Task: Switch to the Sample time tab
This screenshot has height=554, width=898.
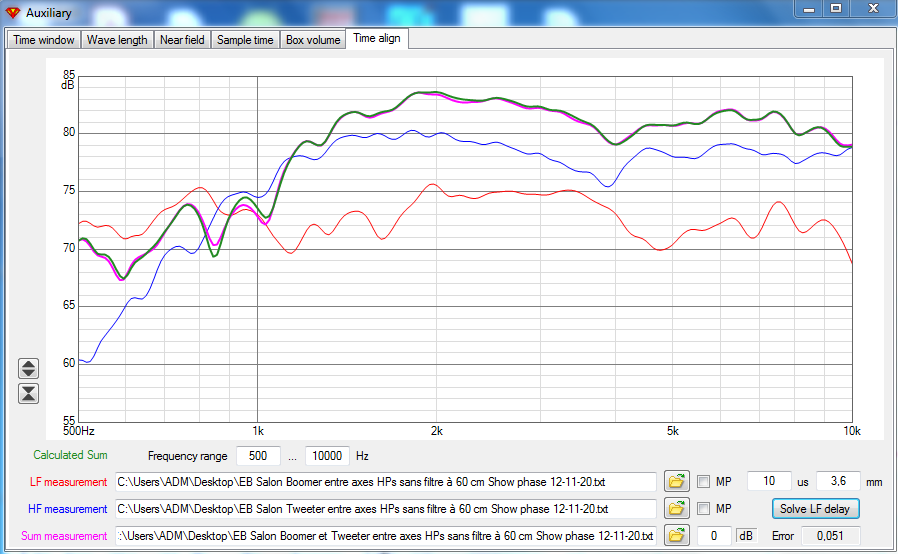Action: 245,40
